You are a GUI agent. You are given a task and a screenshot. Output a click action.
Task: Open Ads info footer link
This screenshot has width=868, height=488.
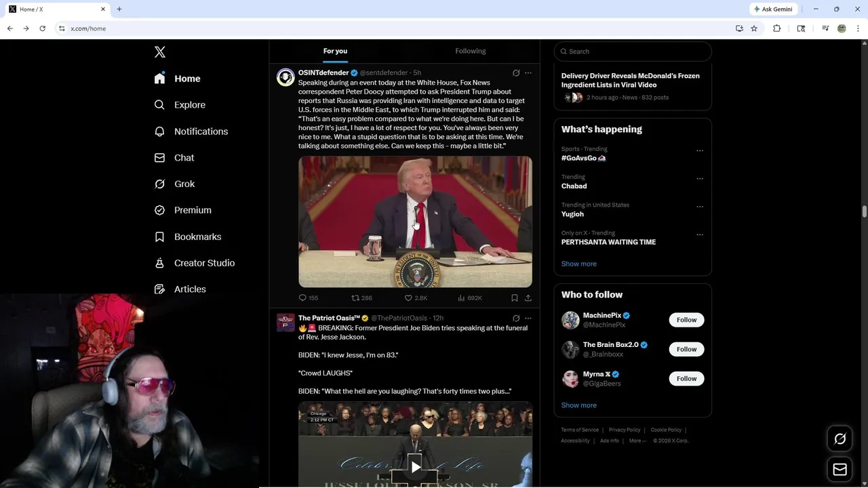pyautogui.click(x=609, y=441)
